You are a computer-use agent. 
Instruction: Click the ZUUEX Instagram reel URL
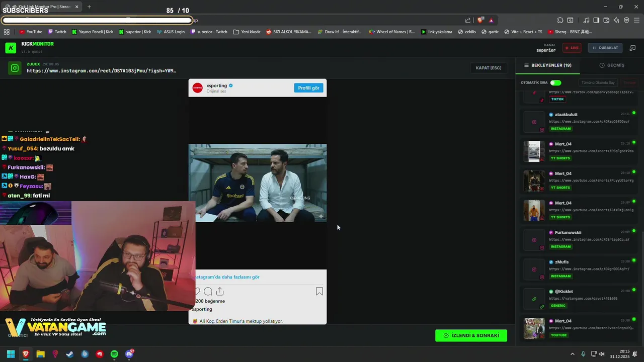[102, 71]
